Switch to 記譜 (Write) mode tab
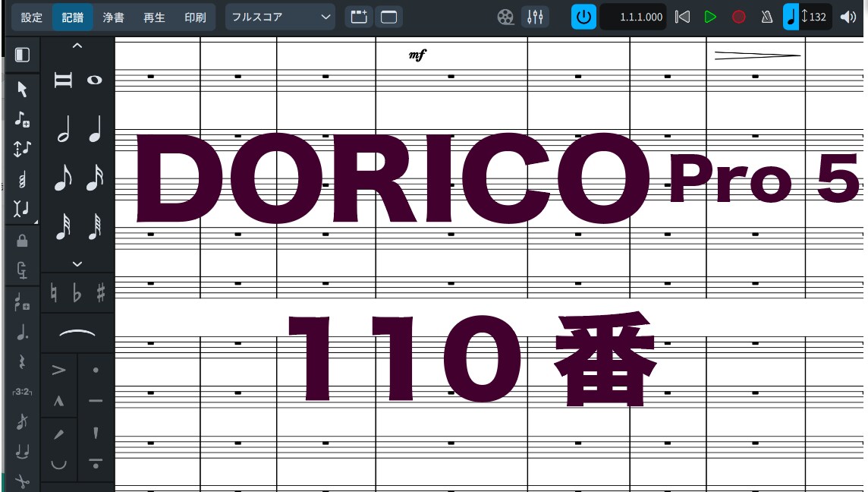Image resolution: width=868 pixels, height=492 pixels. [x=73, y=17]
